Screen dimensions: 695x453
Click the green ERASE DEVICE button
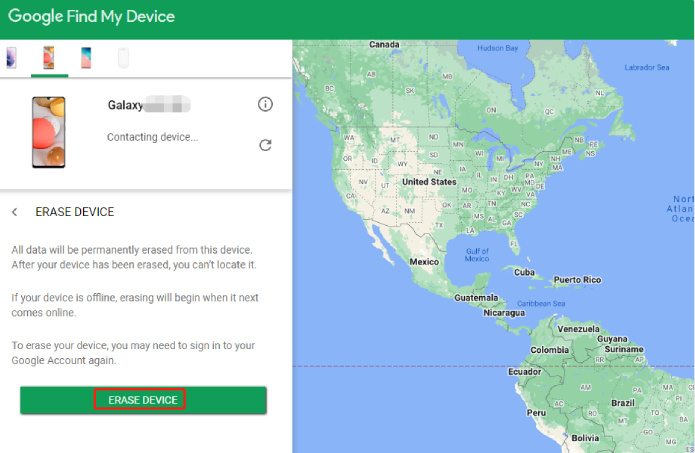[143, 400]
